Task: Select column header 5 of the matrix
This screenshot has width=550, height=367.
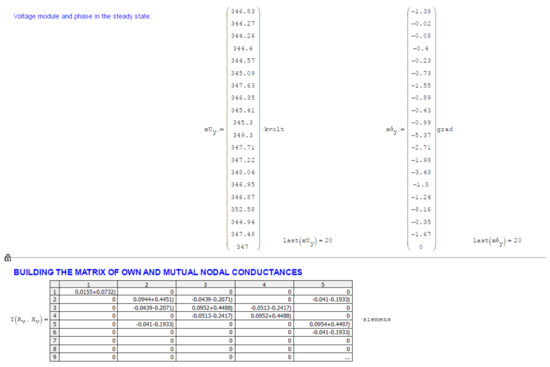Action: pyautogui.click(x=323, y=284)
